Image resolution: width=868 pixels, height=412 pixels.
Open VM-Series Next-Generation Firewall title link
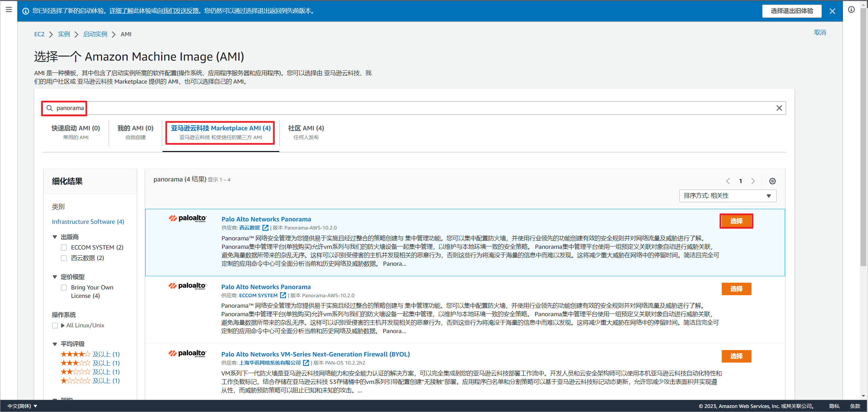click(x=316, y=354)
